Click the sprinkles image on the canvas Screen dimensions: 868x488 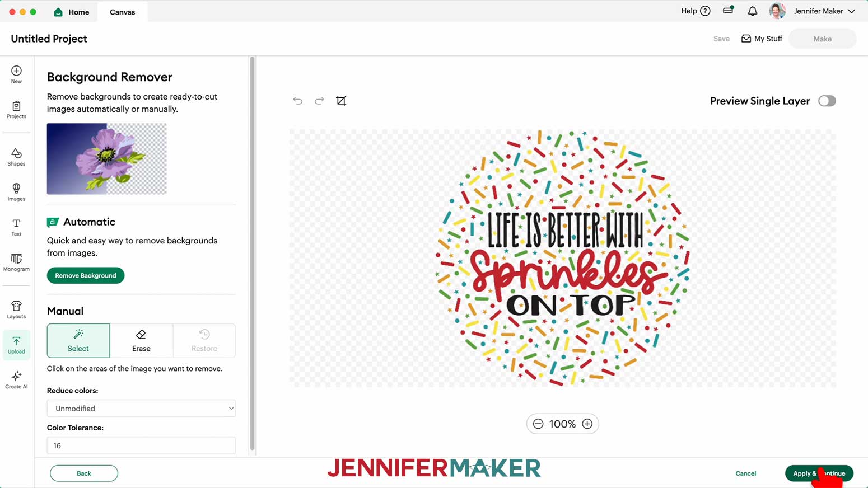pyautogui.click(x=563, y=258)
